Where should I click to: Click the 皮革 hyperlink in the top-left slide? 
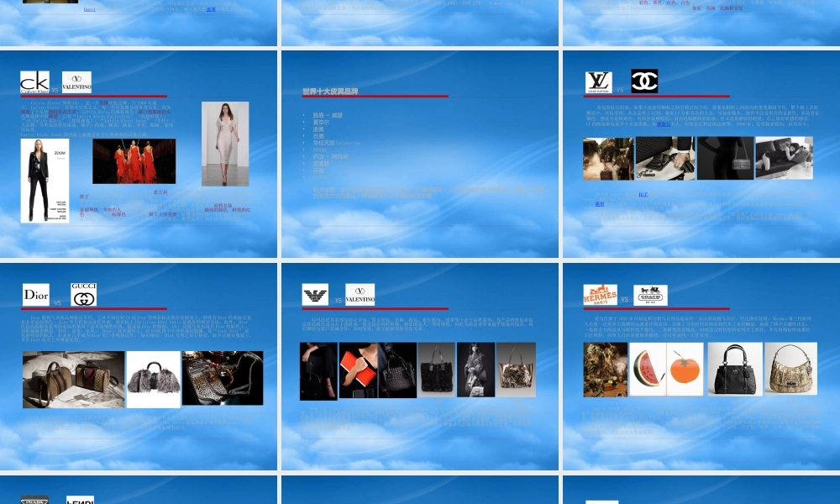211,9
